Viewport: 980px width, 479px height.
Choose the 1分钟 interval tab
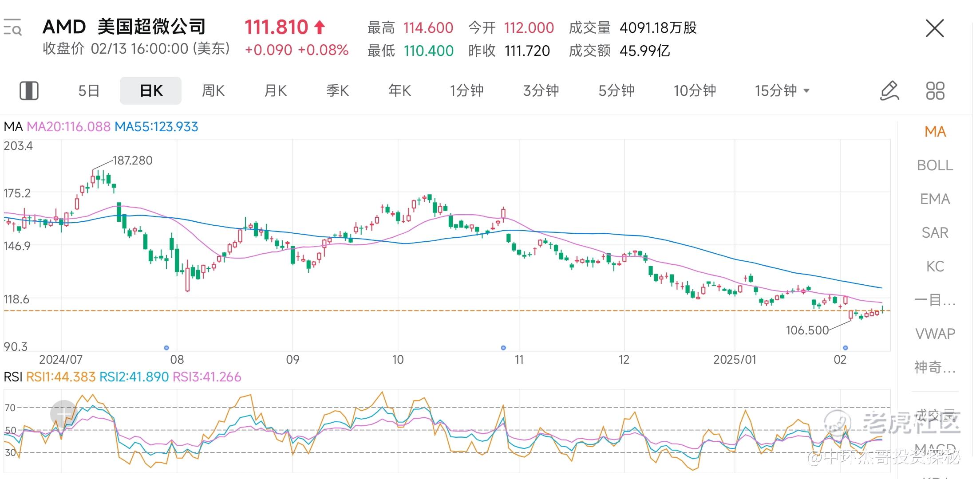(466, 91)
